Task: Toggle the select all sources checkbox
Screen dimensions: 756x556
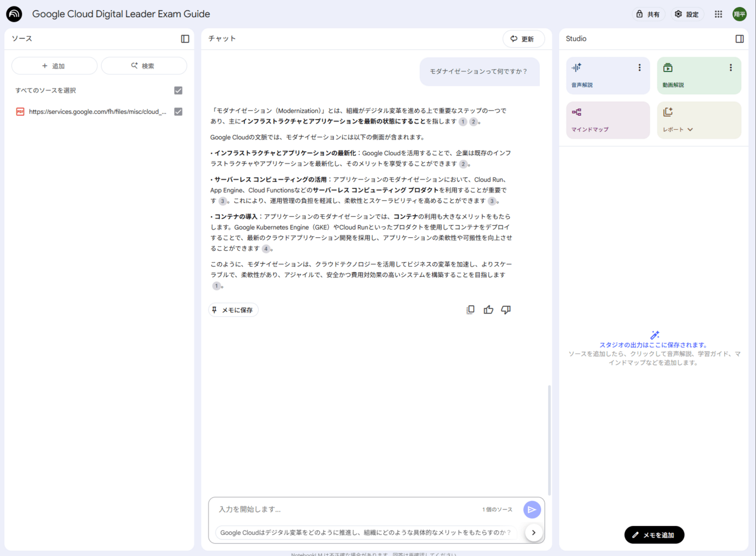Action: coord(178,90)
